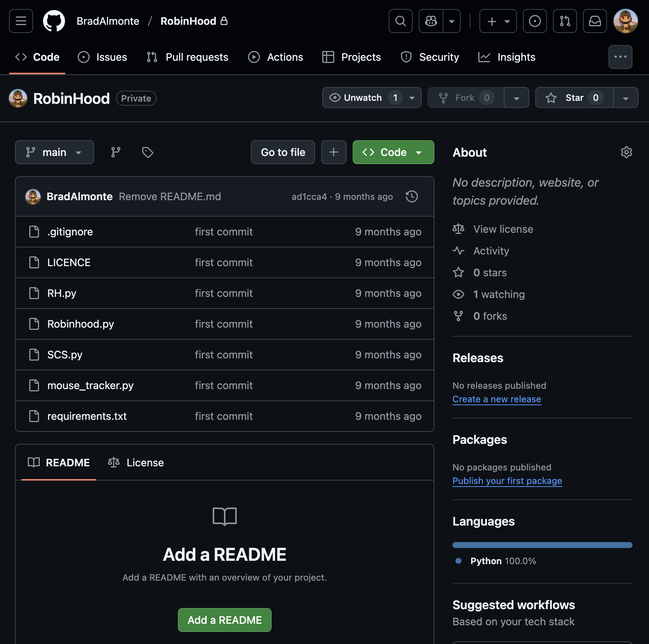Expand the main branch dropdown
The height and width of the screenshot is (644, 649).
pos(54,152)
